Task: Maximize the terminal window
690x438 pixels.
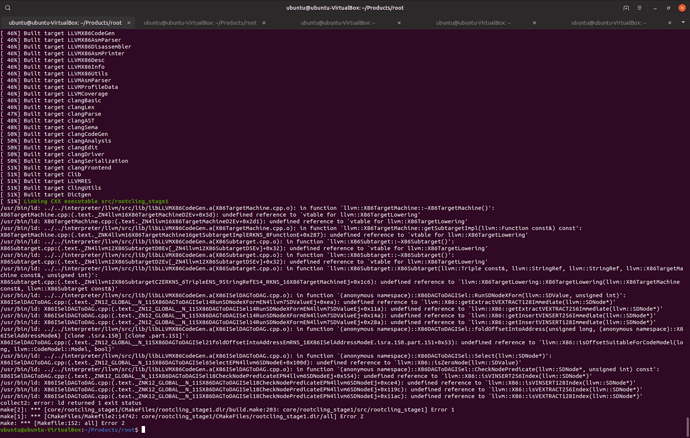Action: [669, 7]
